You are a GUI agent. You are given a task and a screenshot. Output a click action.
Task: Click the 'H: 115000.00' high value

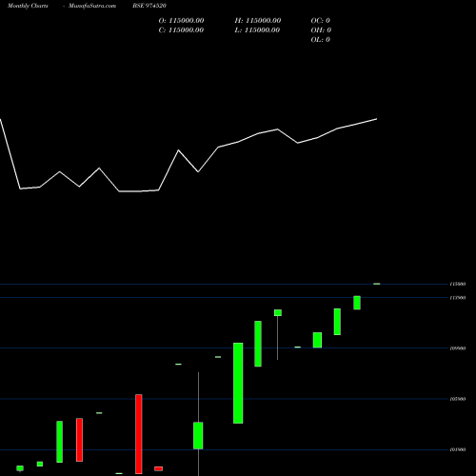click(x=258, y=21)
